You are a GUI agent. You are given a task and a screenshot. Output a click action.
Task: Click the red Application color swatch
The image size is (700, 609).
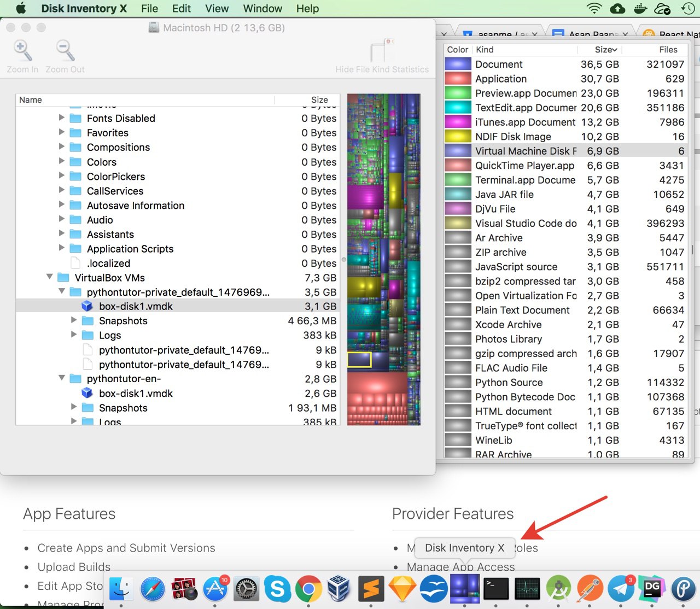tap(458, 79)
